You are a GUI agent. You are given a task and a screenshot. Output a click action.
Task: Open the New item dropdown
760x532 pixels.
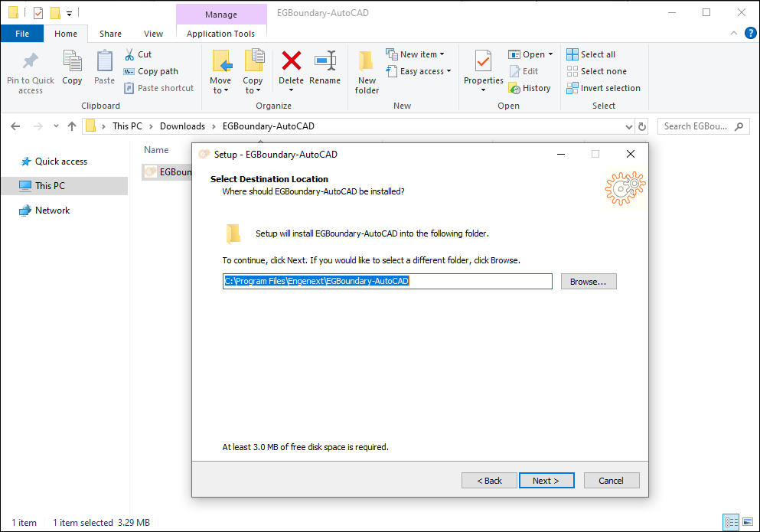(x=416, y=54)
